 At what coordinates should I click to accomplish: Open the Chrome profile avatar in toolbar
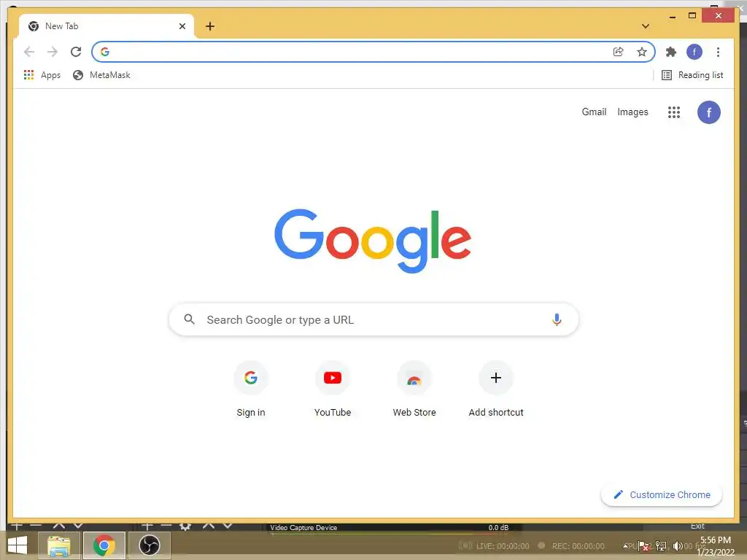click(694, 52)
